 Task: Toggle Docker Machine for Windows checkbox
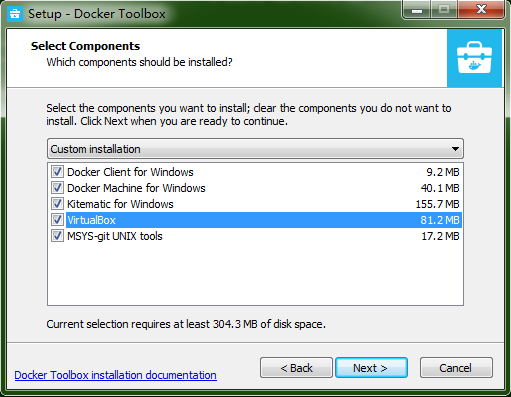coord(57,188)
